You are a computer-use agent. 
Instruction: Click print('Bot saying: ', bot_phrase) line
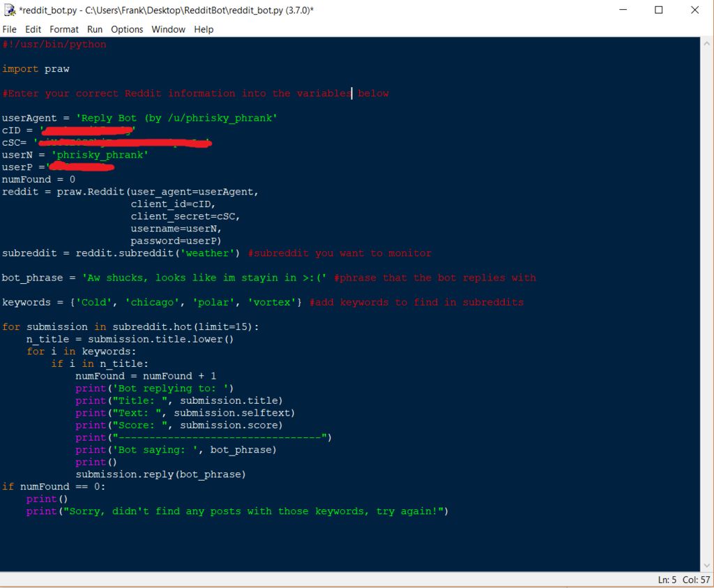coord(176,450)
